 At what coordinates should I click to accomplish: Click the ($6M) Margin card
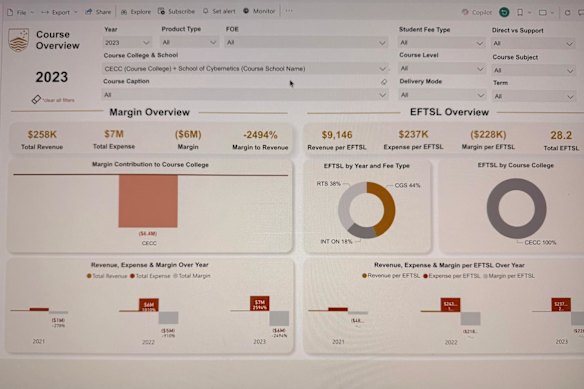(x=188, y=140)
